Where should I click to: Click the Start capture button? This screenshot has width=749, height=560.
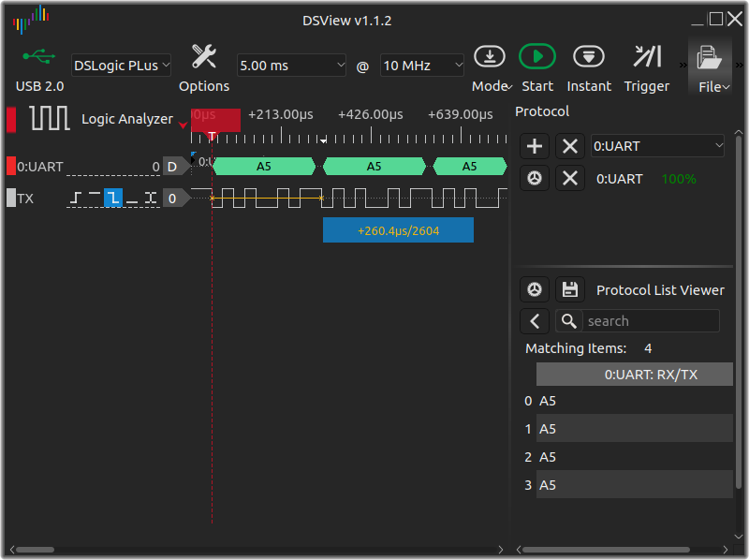pyautogui.click(x=537, y=58)
